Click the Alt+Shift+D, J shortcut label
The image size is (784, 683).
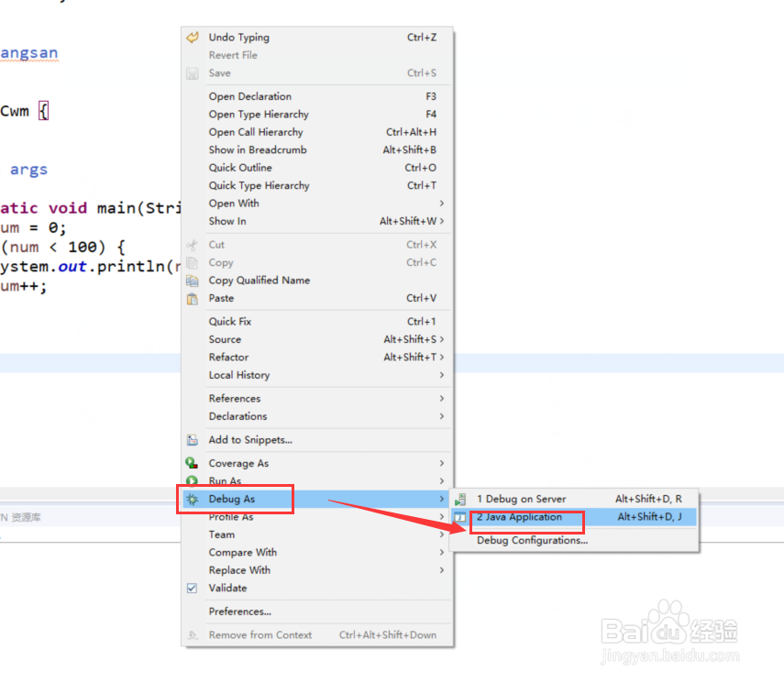tap(649, 517)
